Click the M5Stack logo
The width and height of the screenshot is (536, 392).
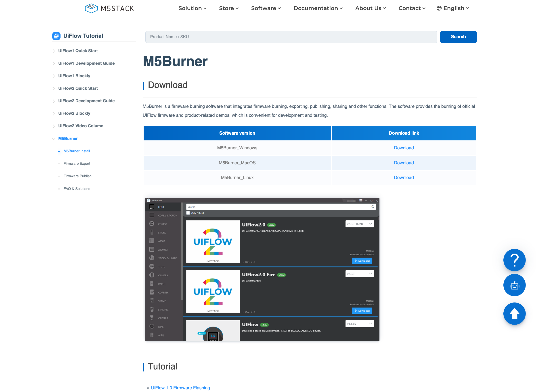coord(109,8)
